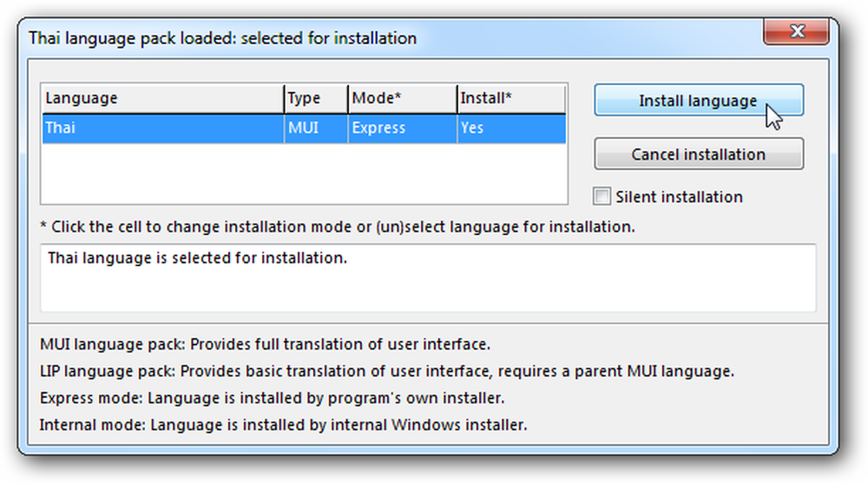
Task: Click the Install language button
Action: (x=699, y=100)
